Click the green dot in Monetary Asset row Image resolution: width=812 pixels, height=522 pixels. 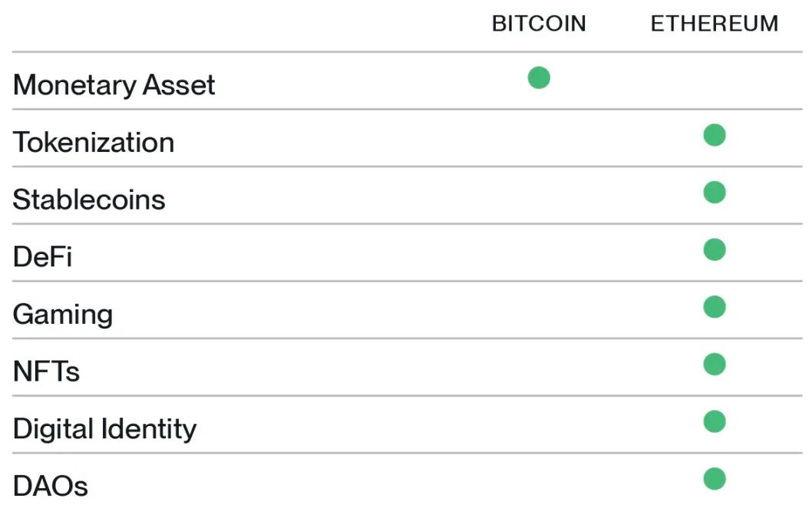(x=539, y=78)
